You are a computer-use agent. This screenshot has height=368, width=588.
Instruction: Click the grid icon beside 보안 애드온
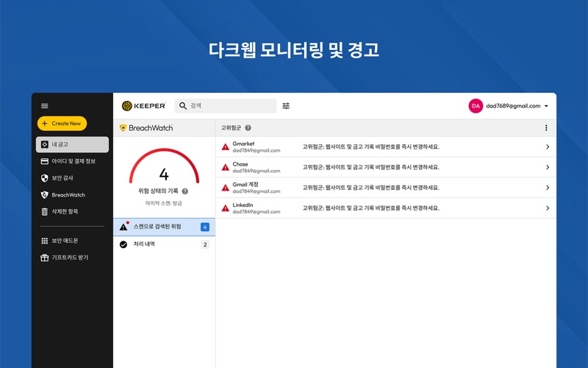(45, 241)
